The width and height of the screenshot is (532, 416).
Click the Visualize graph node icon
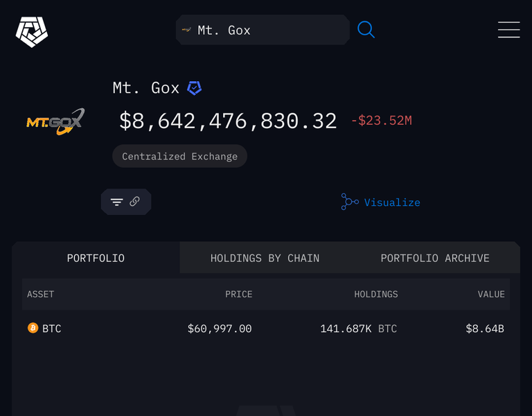coord(350,202)
